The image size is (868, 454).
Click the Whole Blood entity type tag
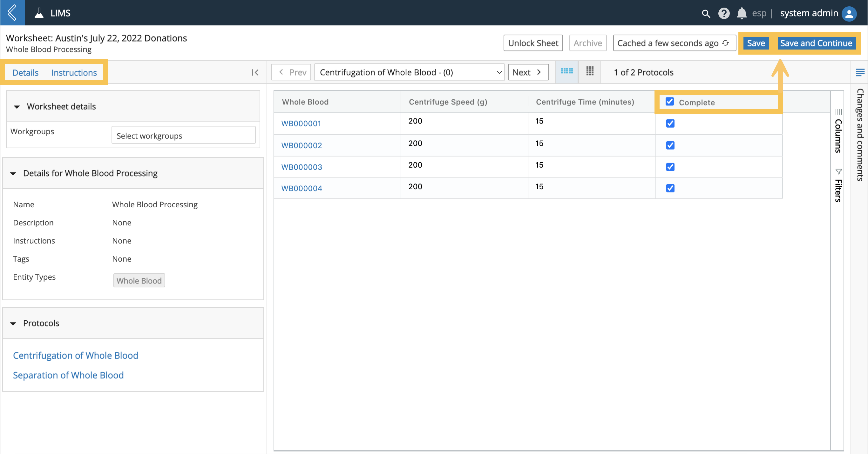[139, 281]
